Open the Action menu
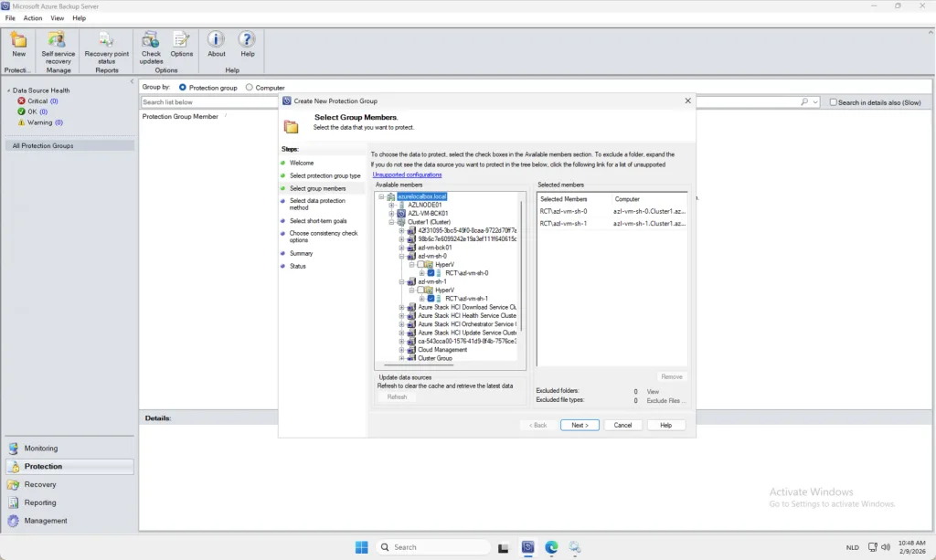The image size is (936, 560). click(x=33, y=18)
